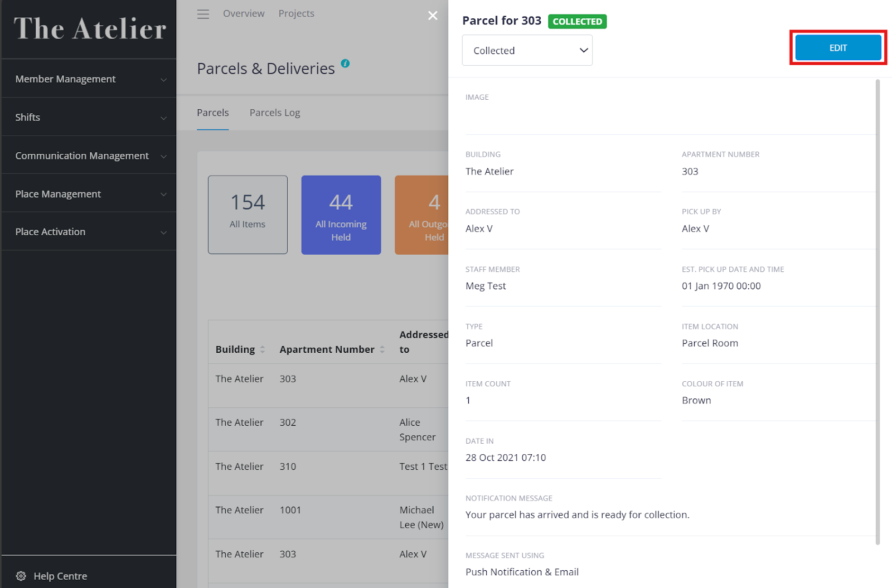Sort by Apartment Number column arrows
Screen dimensions: 892x588
click(x=382, y=349)
